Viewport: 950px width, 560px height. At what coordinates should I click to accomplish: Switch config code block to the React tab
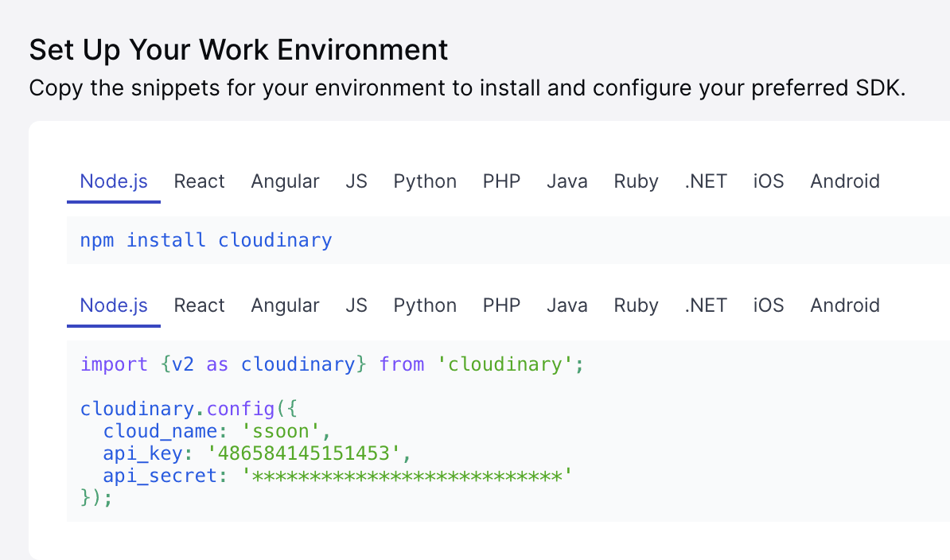(199, 305)
